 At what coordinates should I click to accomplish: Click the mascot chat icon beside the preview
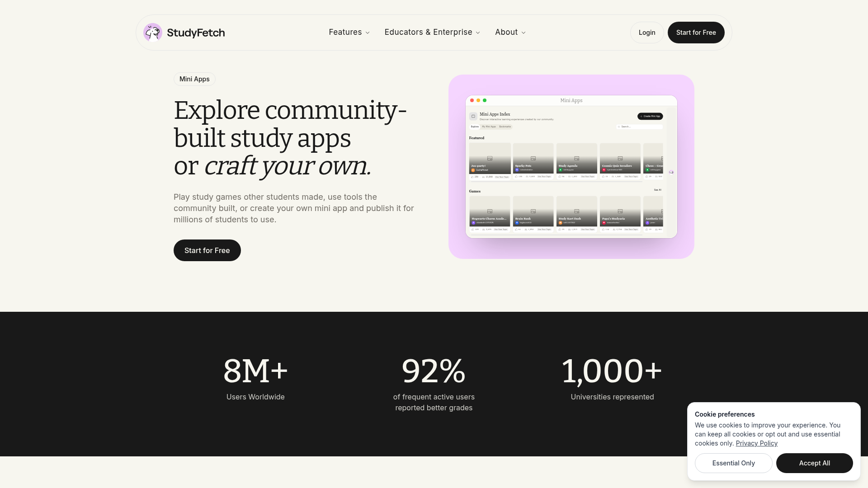pyautogui.click(x=671, y=172)
